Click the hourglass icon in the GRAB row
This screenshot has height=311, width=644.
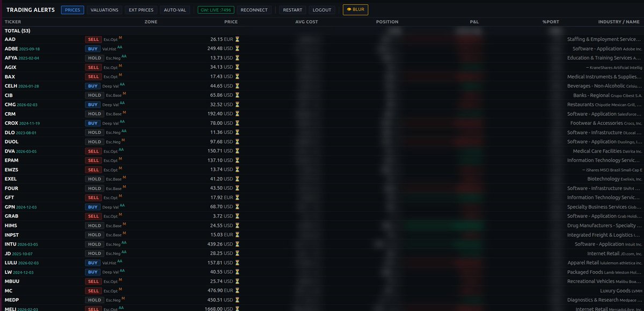point(237,216)
